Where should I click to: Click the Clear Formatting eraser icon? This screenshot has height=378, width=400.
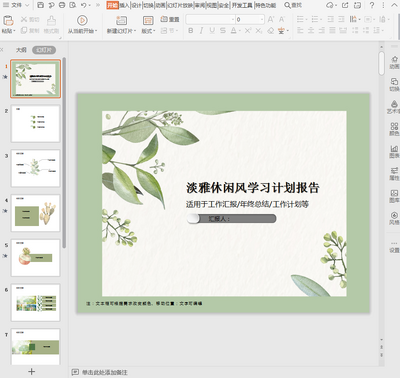[x=271, y=31]
